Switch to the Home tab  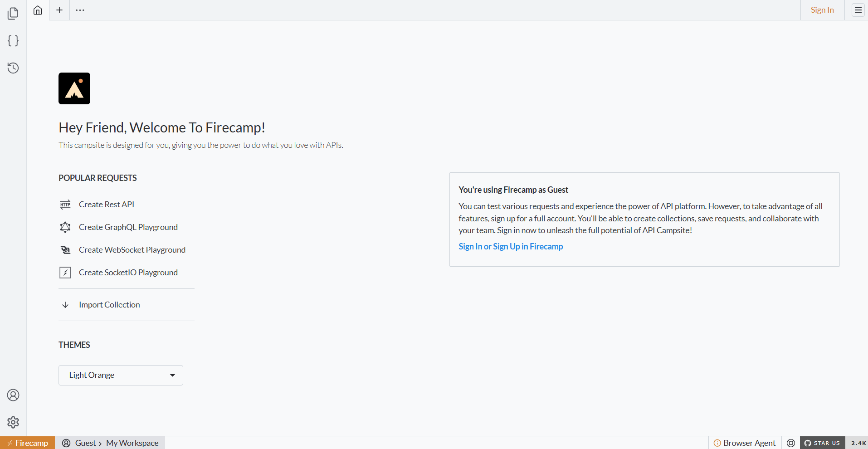[38, 10]
